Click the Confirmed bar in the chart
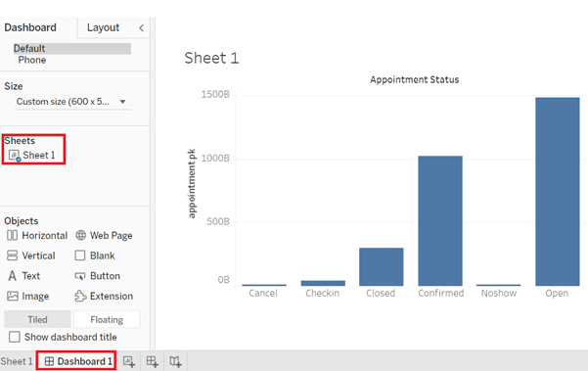Image resolution: width=588 pixels, height=371 pixels. pos(440,221)
